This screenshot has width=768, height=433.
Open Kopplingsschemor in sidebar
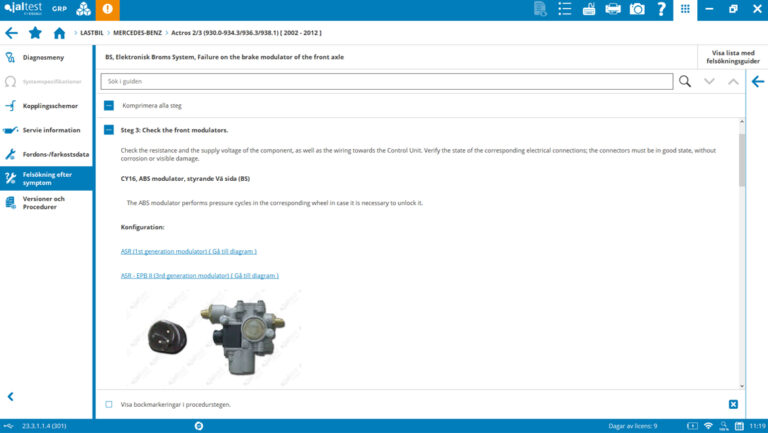click(46, 106)
